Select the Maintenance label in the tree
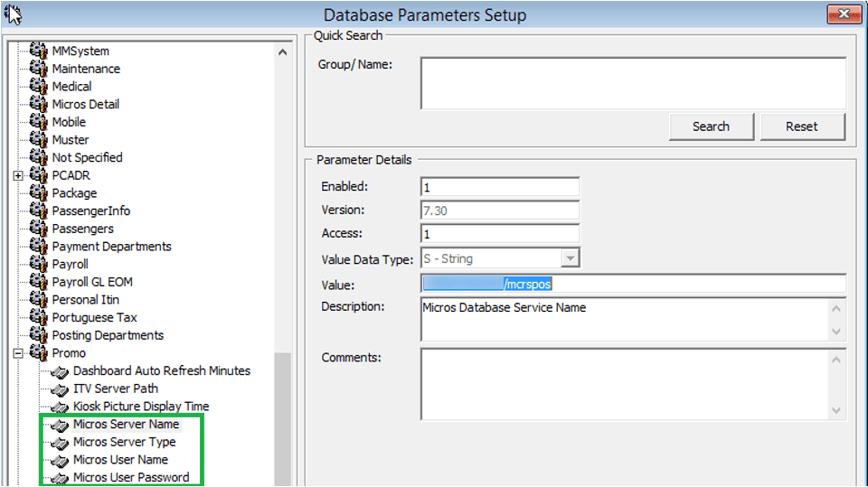The image size is (868, 487). 86,69
